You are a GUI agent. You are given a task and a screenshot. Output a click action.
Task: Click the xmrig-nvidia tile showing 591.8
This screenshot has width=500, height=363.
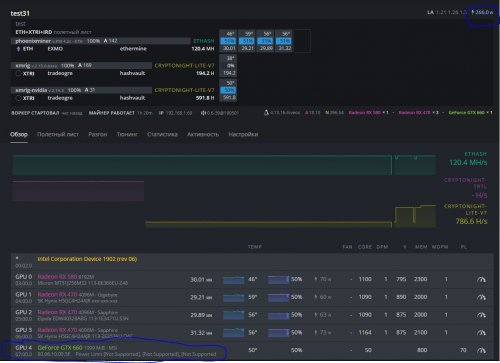point(228,90)
